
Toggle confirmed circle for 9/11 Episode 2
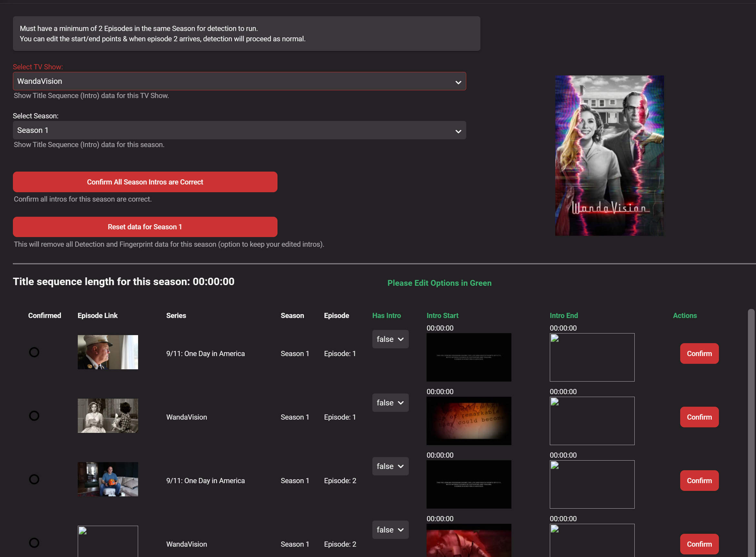(x=34, y=479)
